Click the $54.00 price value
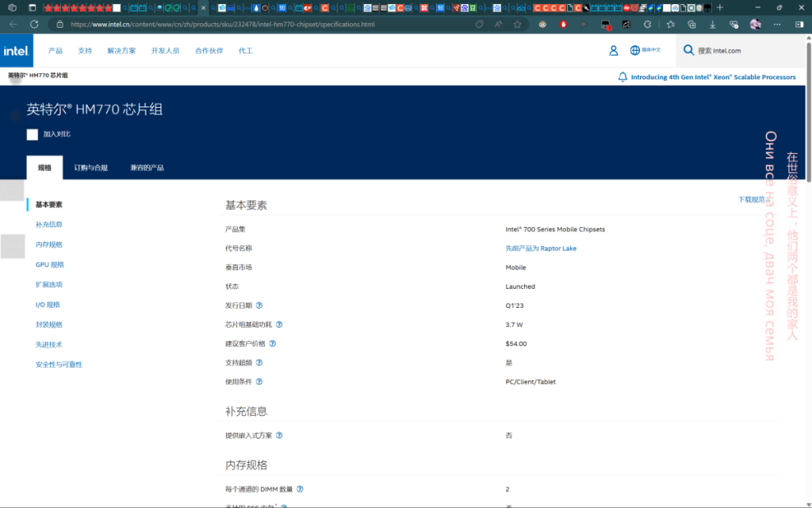812x508 pixels. (515, 344)
